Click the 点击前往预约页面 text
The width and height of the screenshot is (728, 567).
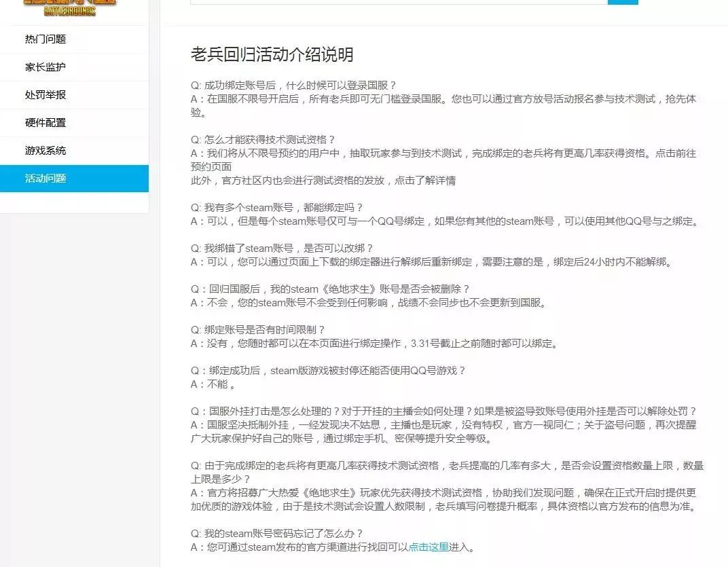coord(443,160)
